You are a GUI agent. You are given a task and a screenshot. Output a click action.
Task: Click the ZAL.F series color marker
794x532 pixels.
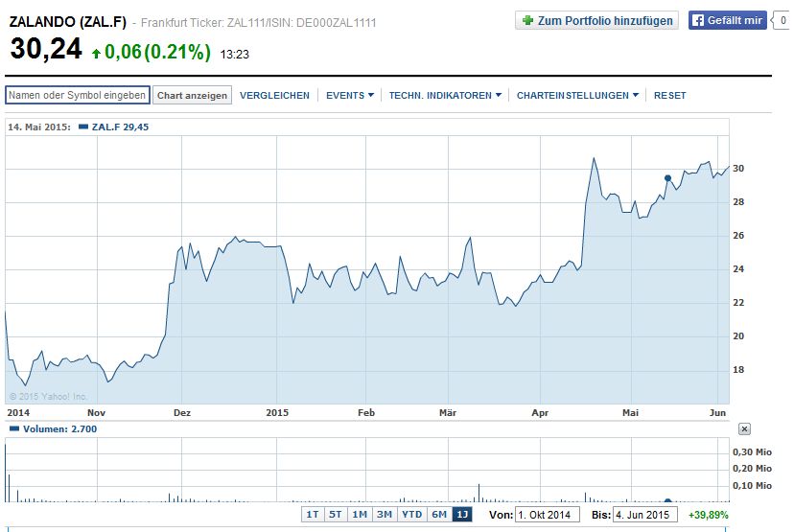click(83, 127)
